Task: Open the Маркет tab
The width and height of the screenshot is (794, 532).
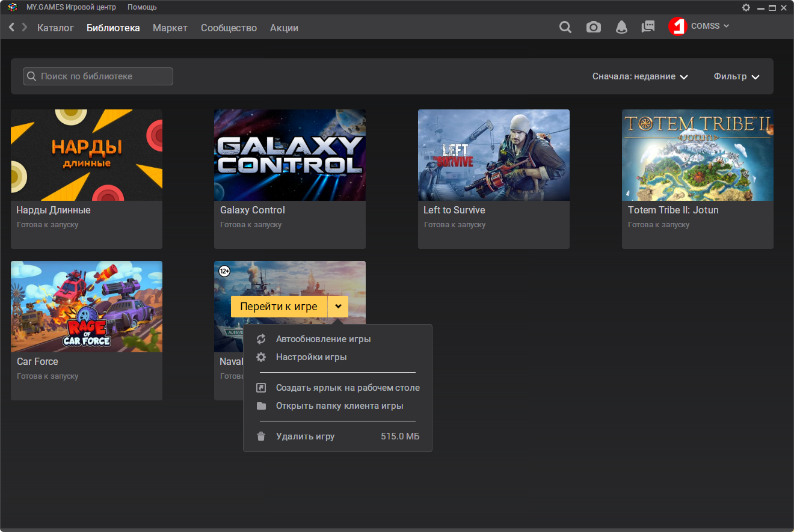Action: tap(170, 28)
